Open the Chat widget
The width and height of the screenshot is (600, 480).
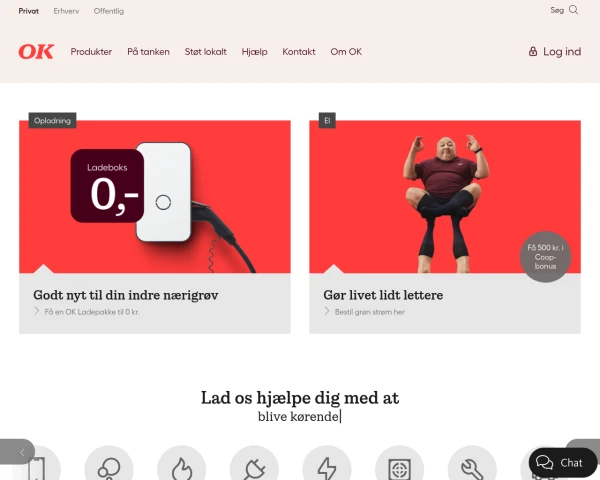[563, 462]
